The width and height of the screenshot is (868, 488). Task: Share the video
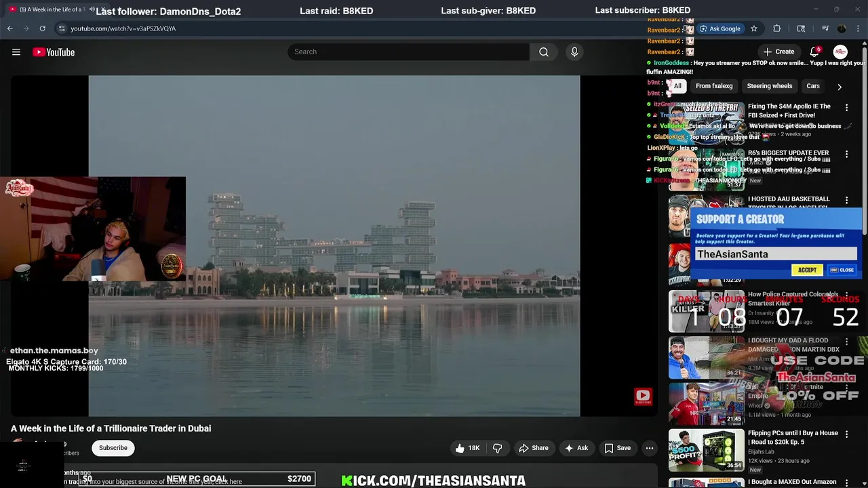click(533, 448)
